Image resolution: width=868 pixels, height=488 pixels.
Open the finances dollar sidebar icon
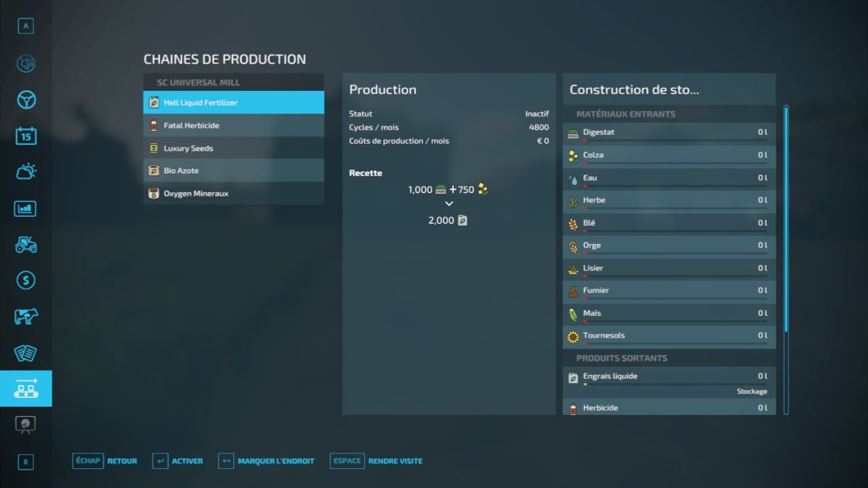(x=26, y=281)
